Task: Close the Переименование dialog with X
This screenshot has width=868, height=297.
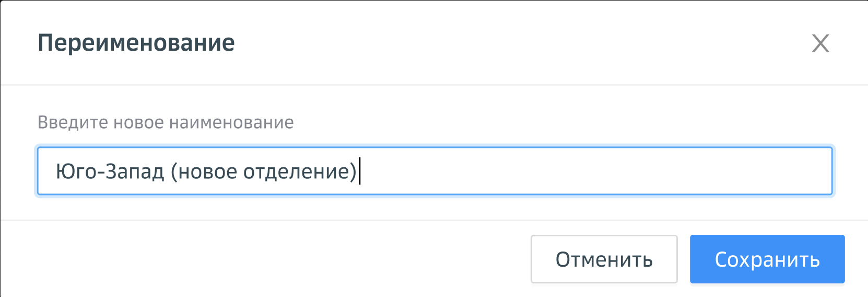Action: coord(820,43)
